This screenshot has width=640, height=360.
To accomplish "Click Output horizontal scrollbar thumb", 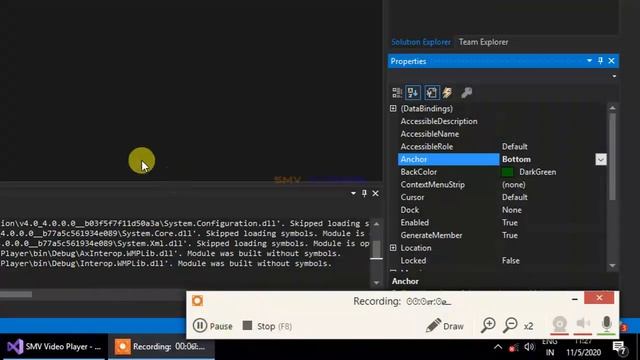I will tap(16, 294).
